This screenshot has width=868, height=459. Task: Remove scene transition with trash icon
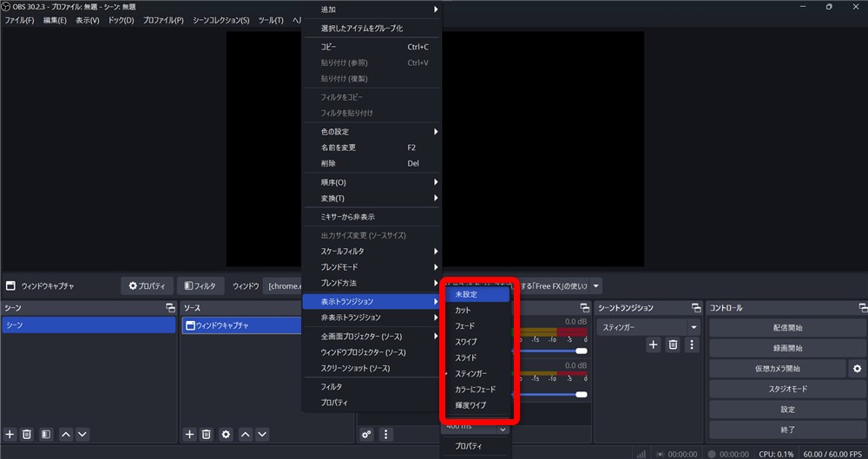673,345
